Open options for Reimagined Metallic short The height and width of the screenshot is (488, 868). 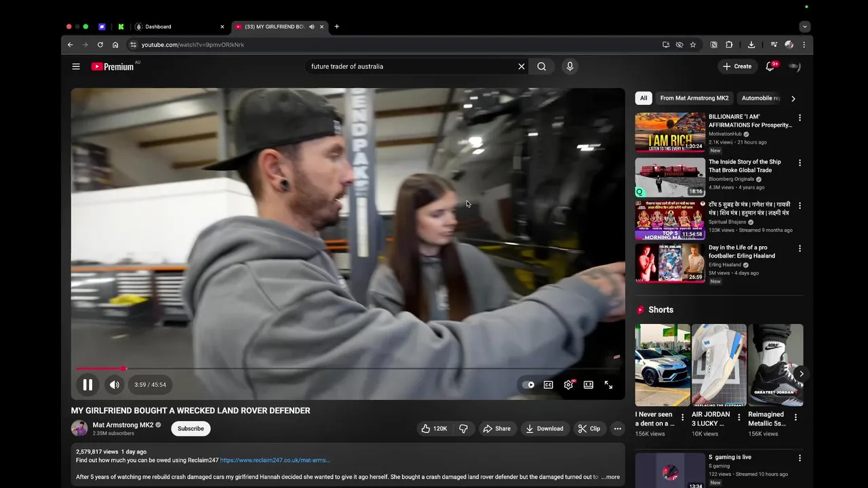[795, 418]
